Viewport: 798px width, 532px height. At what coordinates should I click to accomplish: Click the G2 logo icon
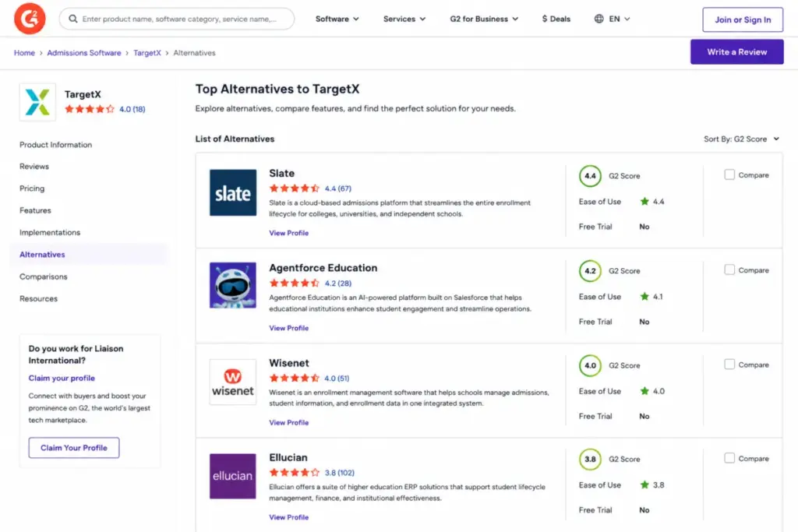coord(30,19)
